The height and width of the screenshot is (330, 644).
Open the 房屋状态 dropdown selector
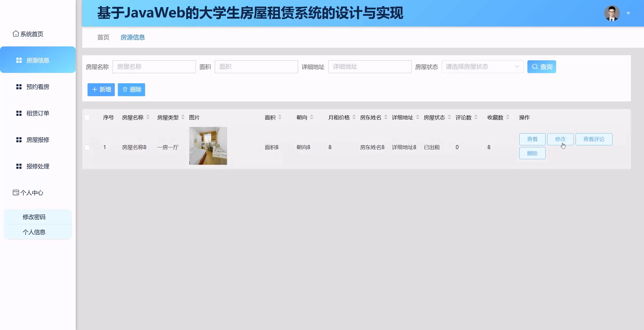click(x=482, y=67)
